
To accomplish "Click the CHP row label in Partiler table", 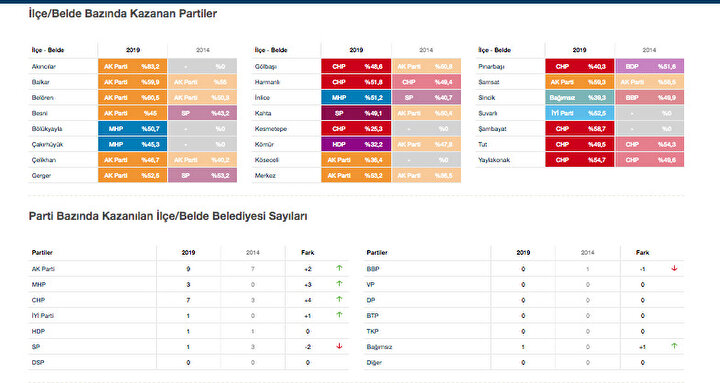I will tap(38, 300).
